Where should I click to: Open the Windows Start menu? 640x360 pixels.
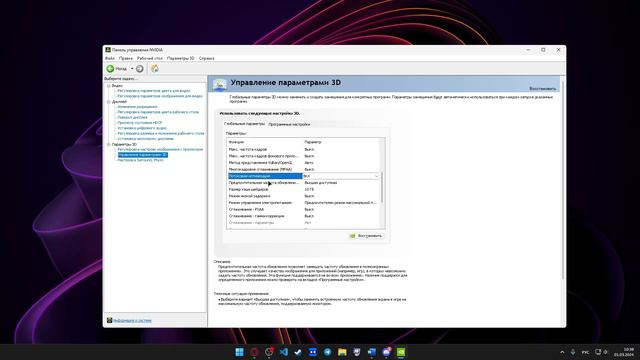pyautogui.click(x=240, y=352)
